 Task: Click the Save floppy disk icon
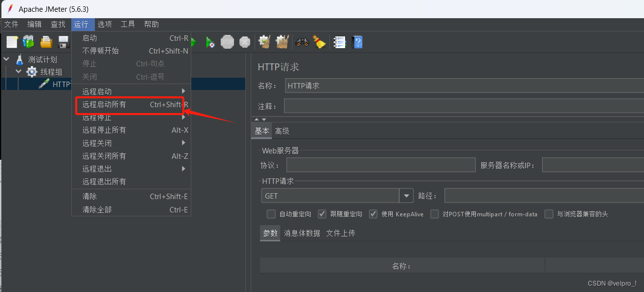pos(64,42)
